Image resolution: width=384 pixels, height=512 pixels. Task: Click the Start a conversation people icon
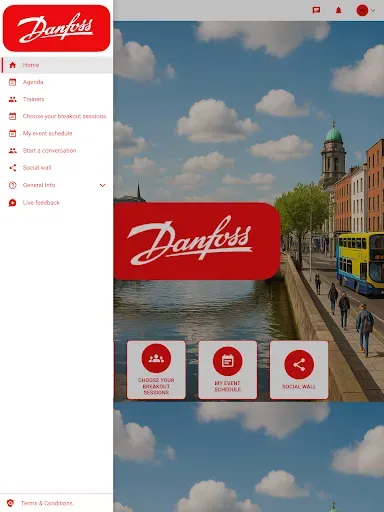13,151
